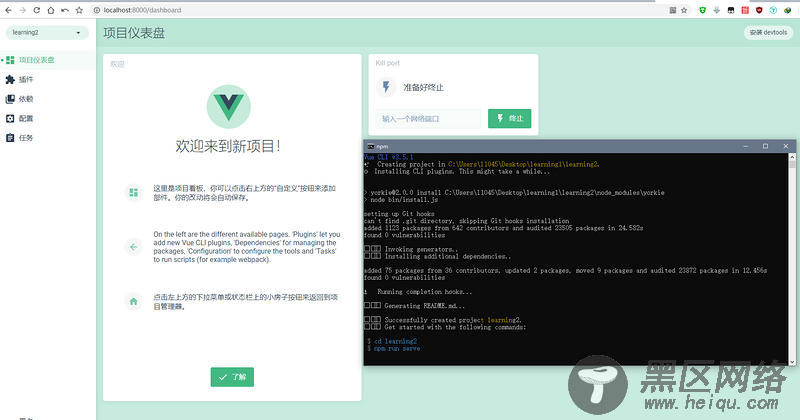800x420 pixels.
Task: Click the site info icon before localhost
Action: click(x=97, y=10)
